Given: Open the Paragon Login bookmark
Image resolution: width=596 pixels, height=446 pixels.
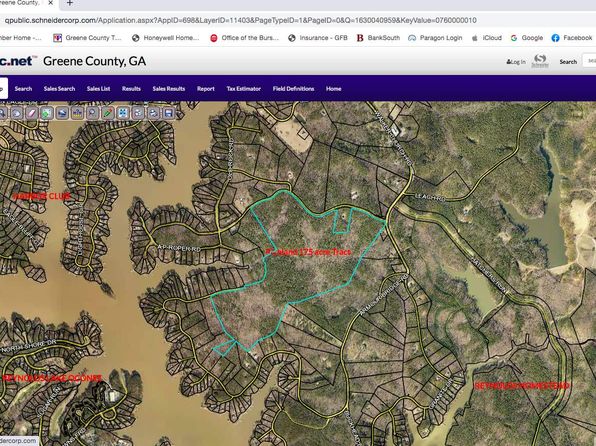Looking at the screenshot, I should [435, 38].
